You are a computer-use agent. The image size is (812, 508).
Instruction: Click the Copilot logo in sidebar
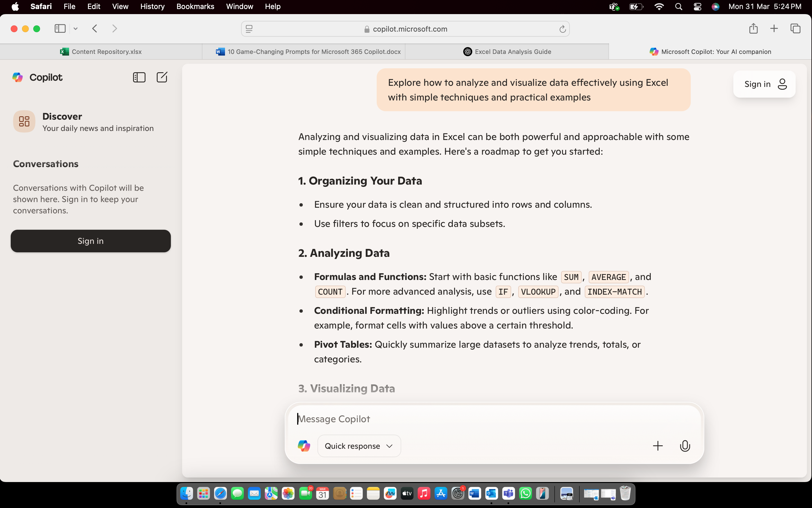[17, 77]
